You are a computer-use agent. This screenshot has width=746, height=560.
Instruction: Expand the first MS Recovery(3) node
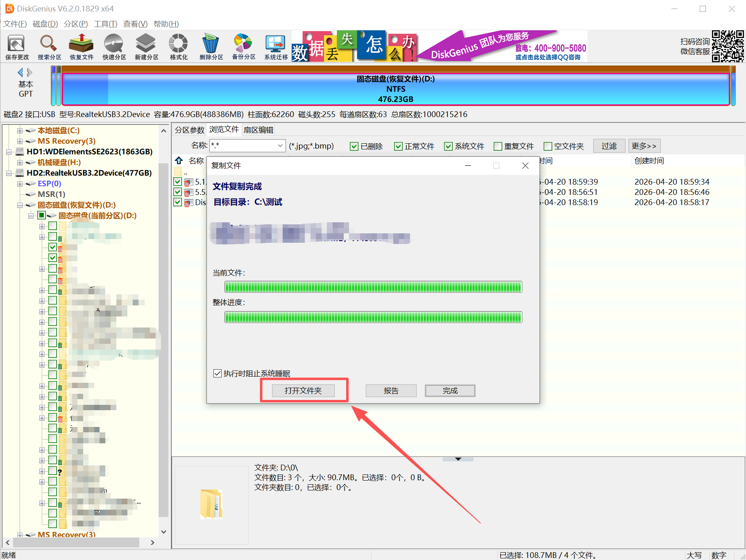pyautogui.click(x=20, y=141)
